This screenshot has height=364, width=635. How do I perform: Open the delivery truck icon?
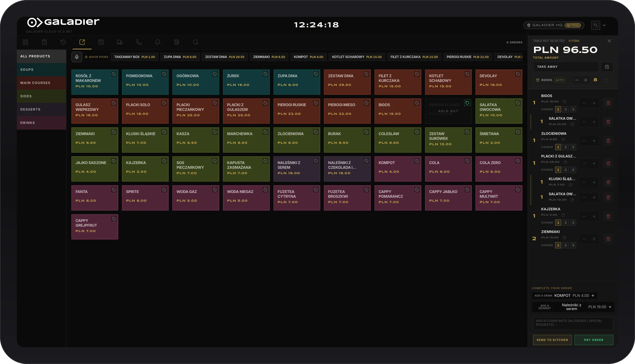pos(120,42)
